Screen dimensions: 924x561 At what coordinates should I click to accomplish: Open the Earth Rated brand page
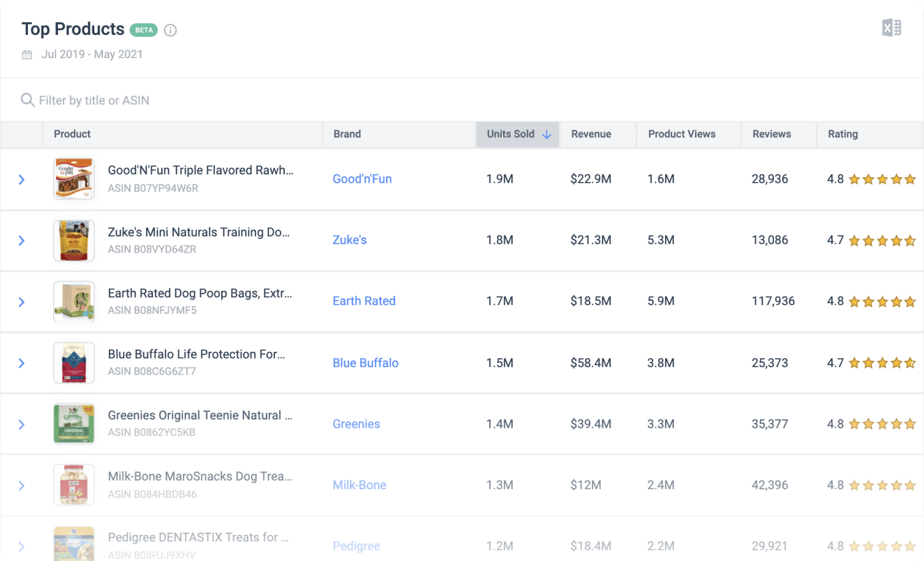pyautogui.click(x=364, y=301)
